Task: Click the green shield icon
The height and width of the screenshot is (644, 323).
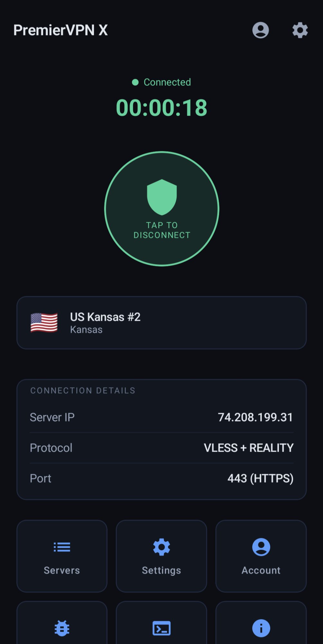Action: [x=161, y=197]
